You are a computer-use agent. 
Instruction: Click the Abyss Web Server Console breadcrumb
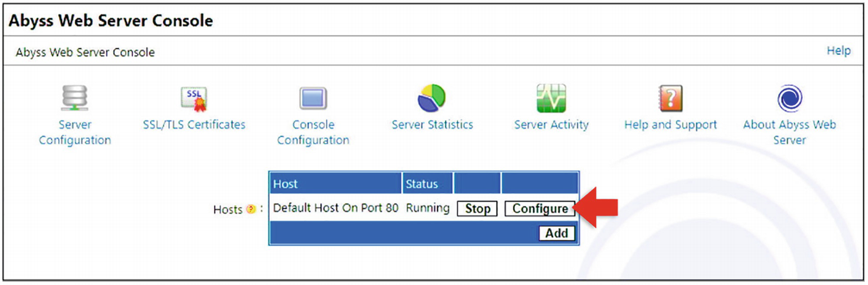click(x=85, y=53)
